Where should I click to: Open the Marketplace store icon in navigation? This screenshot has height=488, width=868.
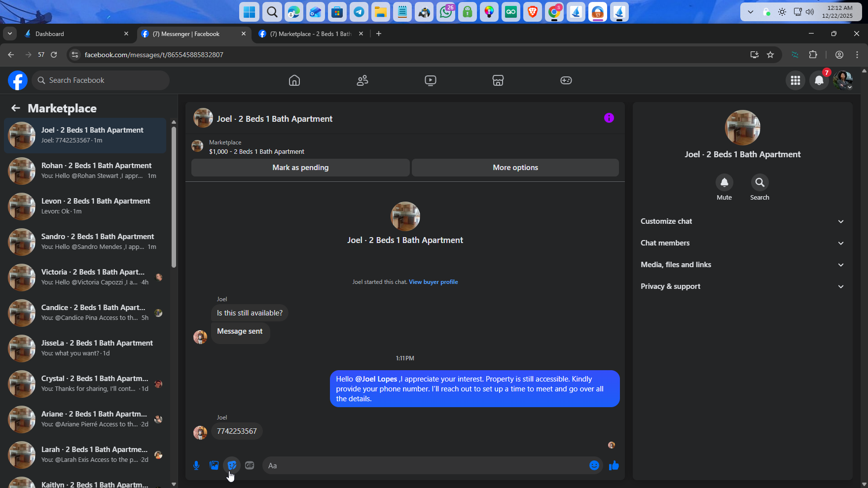(x=498, y=80)
